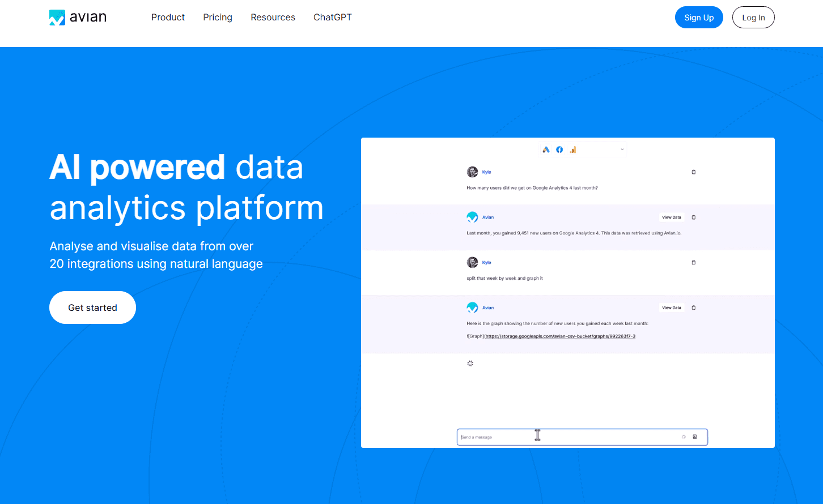Click 'Here is the graph showing' text
Image resolution: width=823 pixels, height=504 pixels.
(x=557, y=323)
